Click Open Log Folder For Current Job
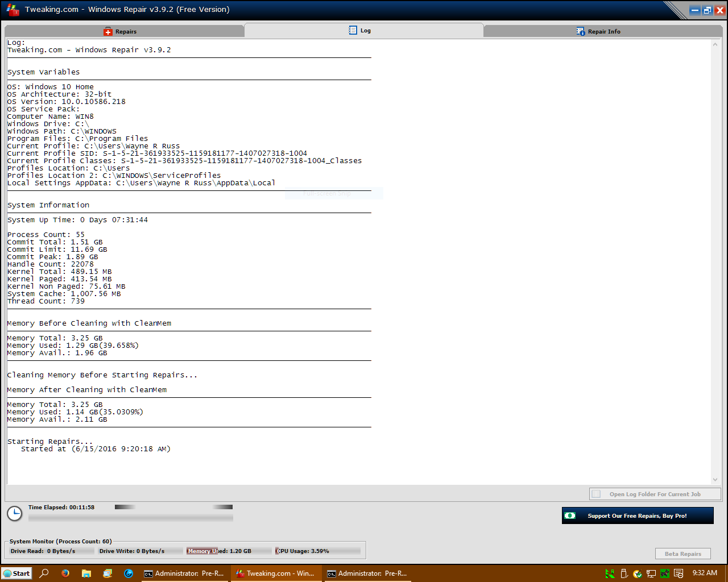 655,494
